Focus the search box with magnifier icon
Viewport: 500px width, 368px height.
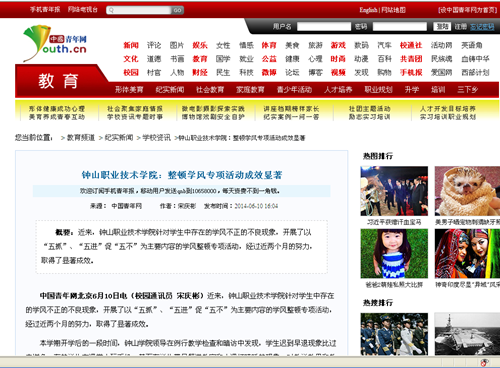139,10
